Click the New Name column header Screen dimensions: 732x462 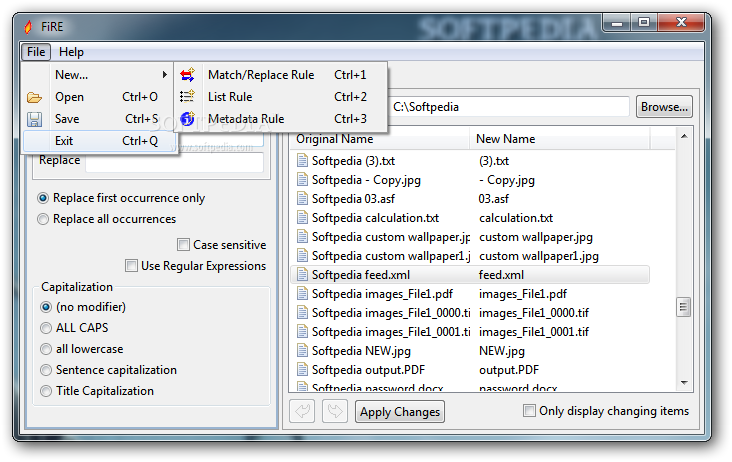point(559,139)
